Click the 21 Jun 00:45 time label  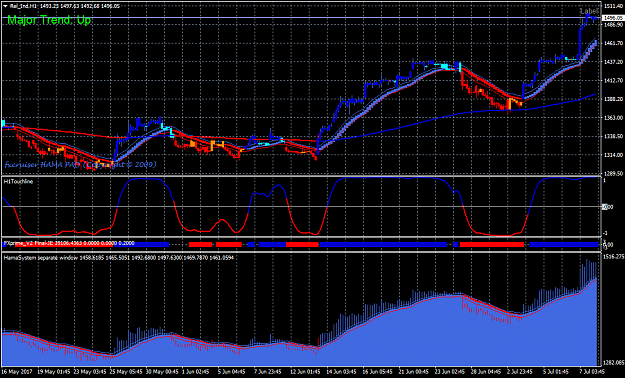(x=414, y=371)
